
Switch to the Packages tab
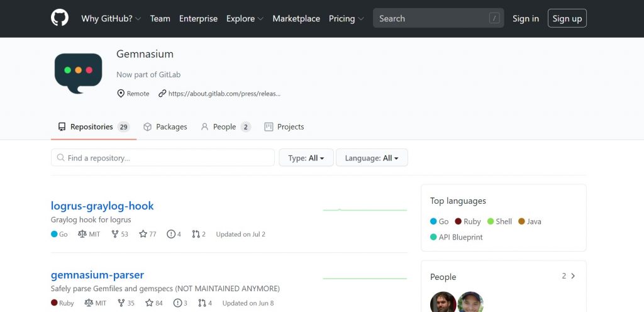[165, 127]
